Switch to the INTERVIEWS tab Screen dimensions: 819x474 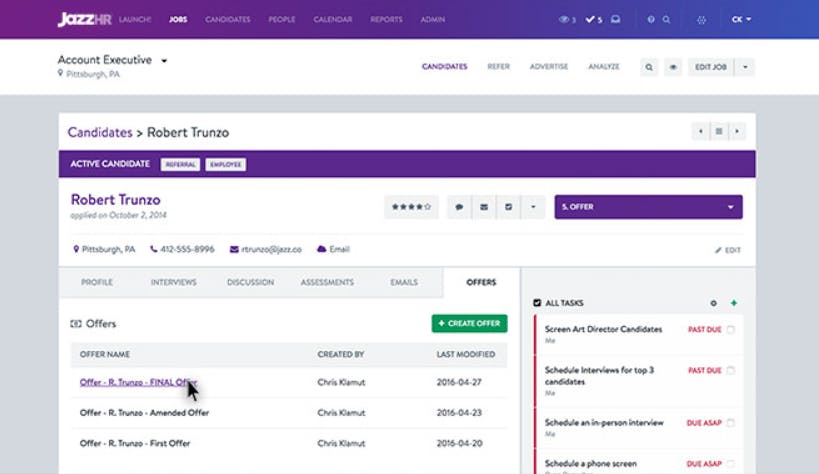tap(174, 282)
